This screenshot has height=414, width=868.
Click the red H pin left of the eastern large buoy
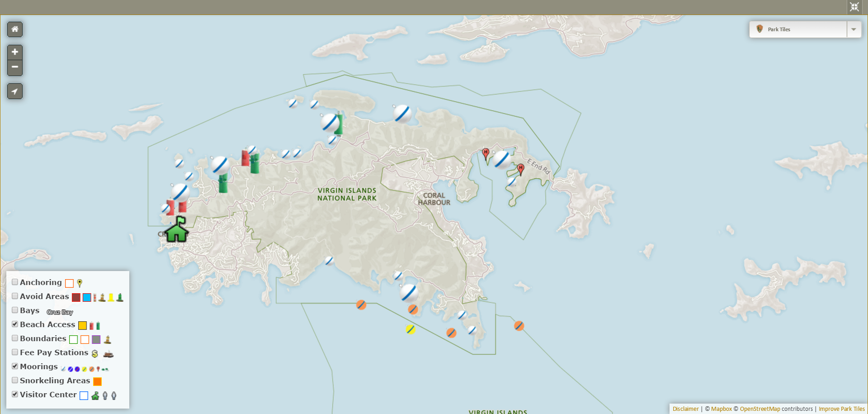pyautogui.click(x=486, y=154)
